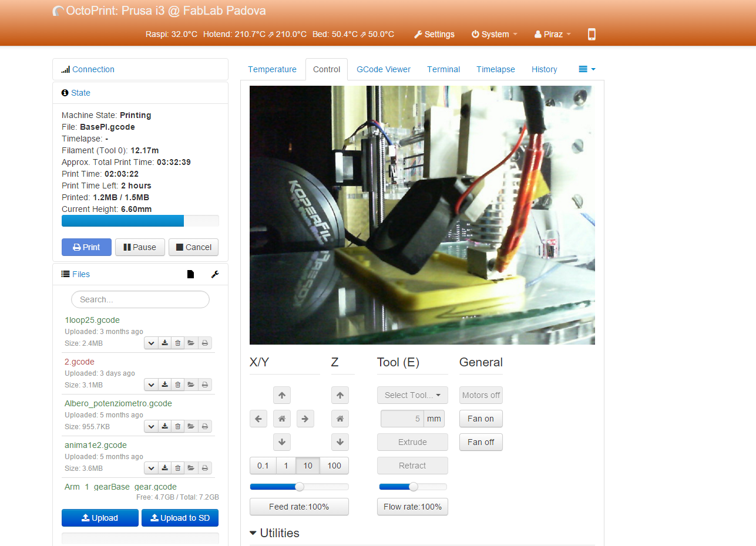Click the trash icon for 1loop25.gcode

(178, 343)
